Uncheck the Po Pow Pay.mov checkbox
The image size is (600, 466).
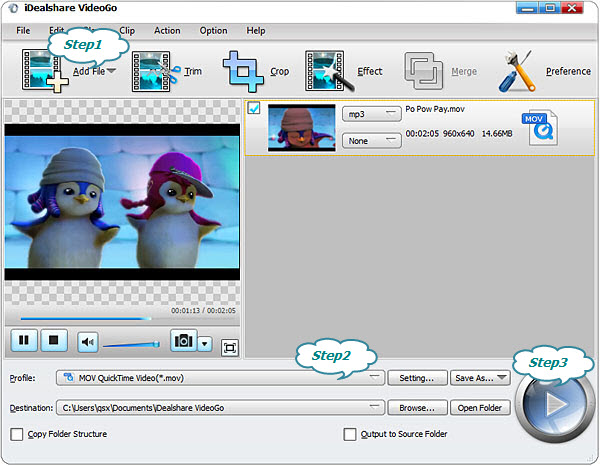tap(254, 108)
